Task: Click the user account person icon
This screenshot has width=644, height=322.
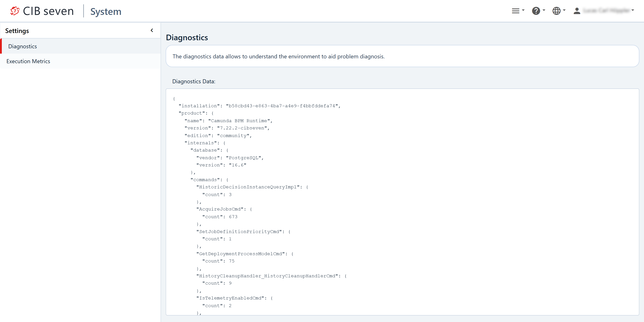Action: click(577, 11)
